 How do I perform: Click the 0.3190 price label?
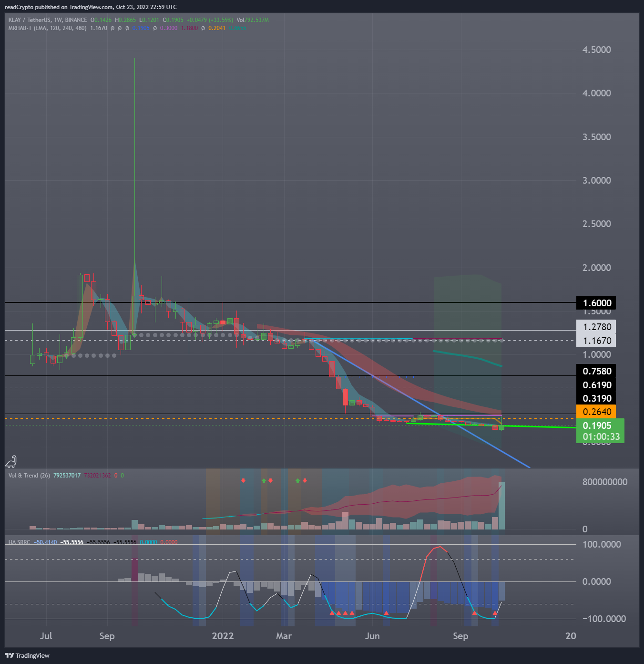597,398
